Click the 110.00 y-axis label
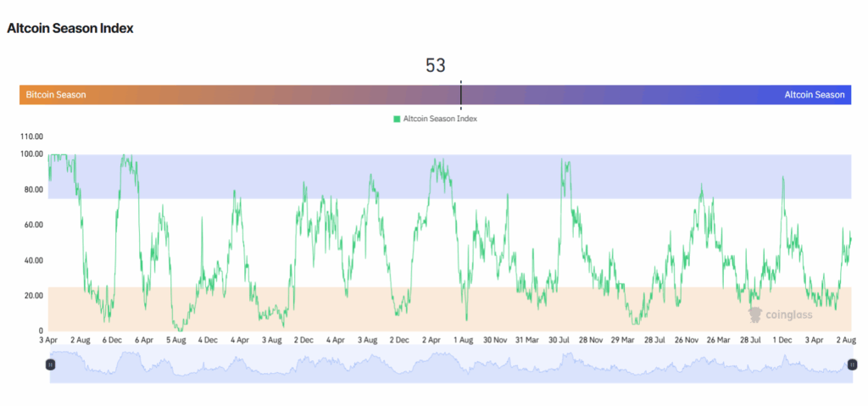This screenshot has height=406, width=868. [x=31, y=136]
